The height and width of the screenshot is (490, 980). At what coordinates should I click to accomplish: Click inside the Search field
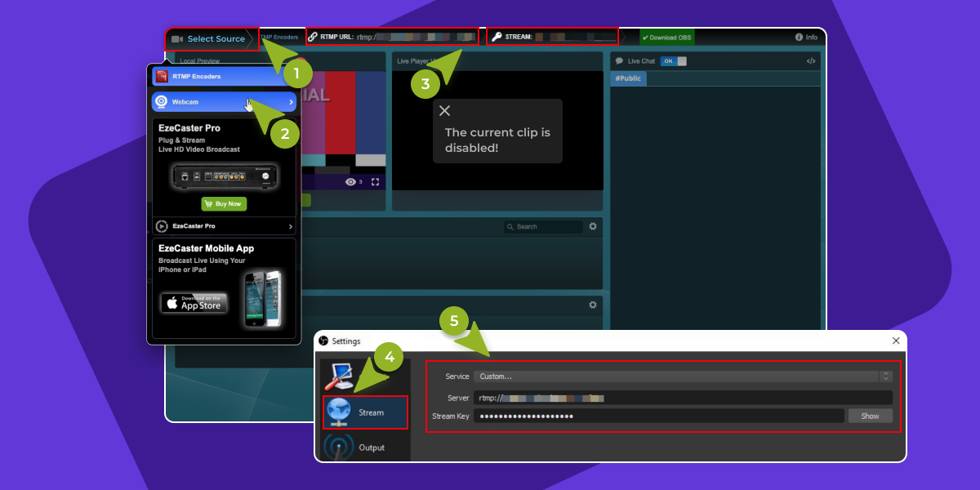[x=543, y=226]
